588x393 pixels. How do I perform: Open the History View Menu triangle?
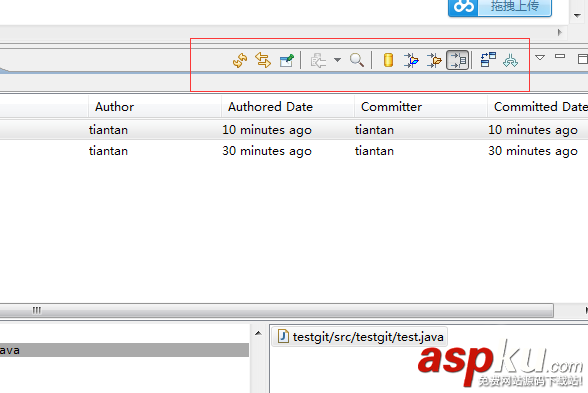click(540, 57)
